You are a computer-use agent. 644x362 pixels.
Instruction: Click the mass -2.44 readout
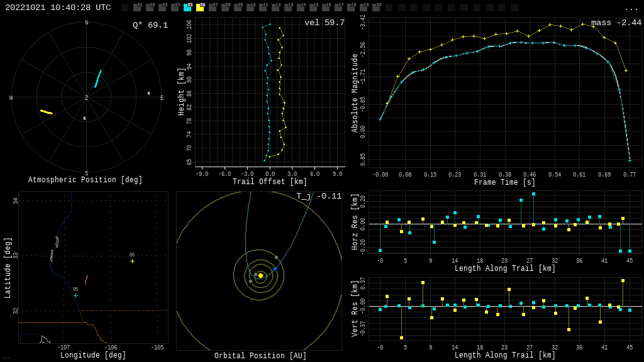click(616, 23)
